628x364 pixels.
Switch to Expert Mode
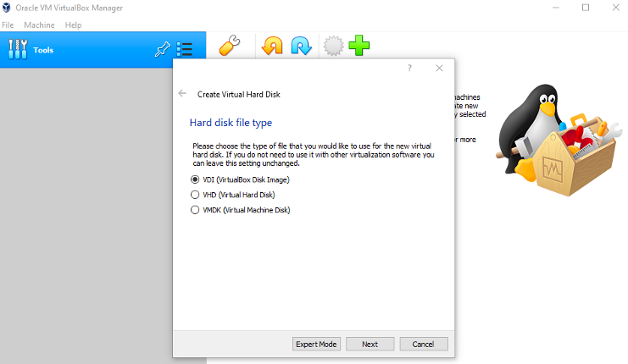click(x=316, y=344)
